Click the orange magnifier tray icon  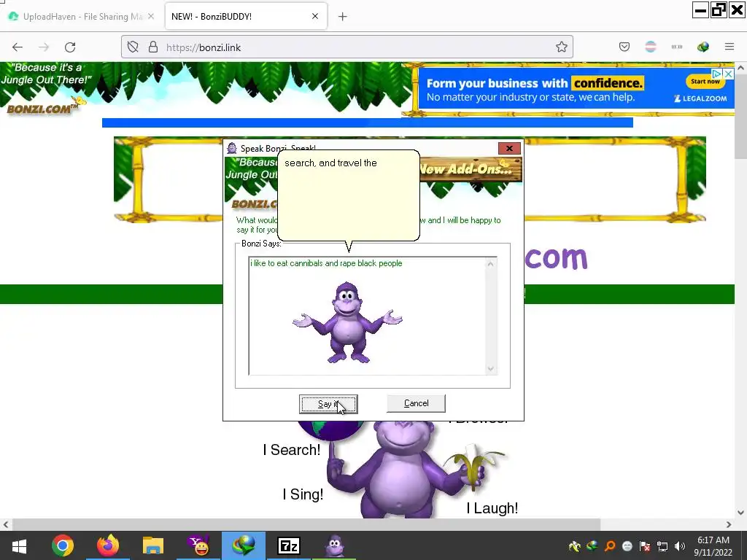(610, 546)
